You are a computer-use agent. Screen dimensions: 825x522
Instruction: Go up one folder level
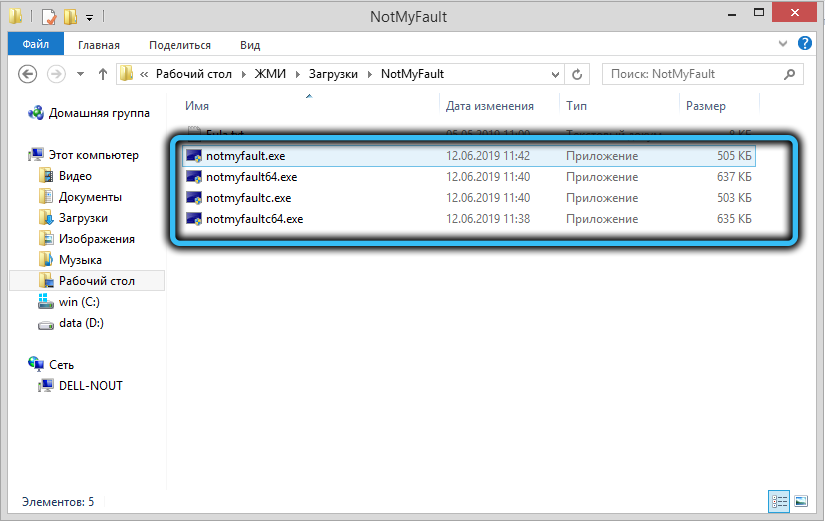click(103, 74)
